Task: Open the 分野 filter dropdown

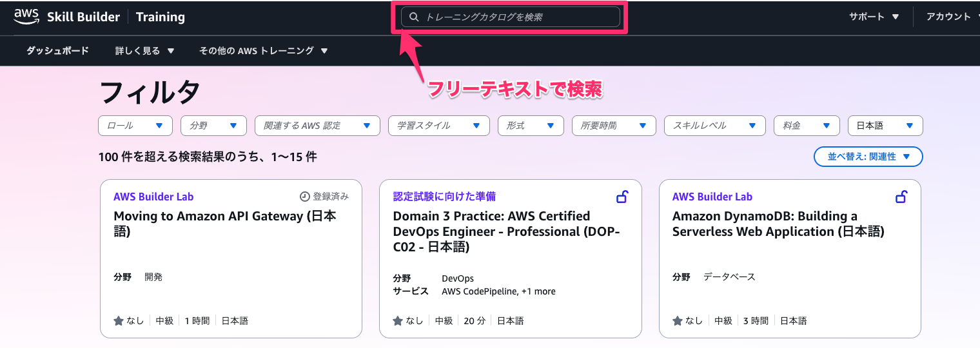Action: pyautogui.click(x=214, y=126)
